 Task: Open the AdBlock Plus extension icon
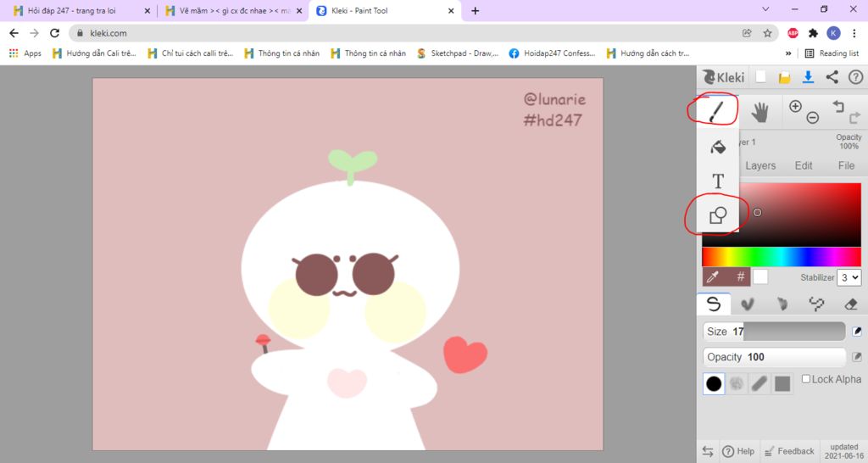793,33
